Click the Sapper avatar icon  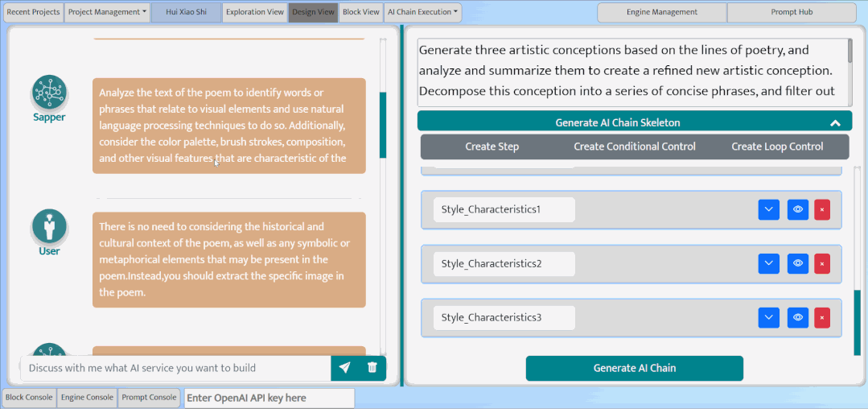click(x=49, y=93)
